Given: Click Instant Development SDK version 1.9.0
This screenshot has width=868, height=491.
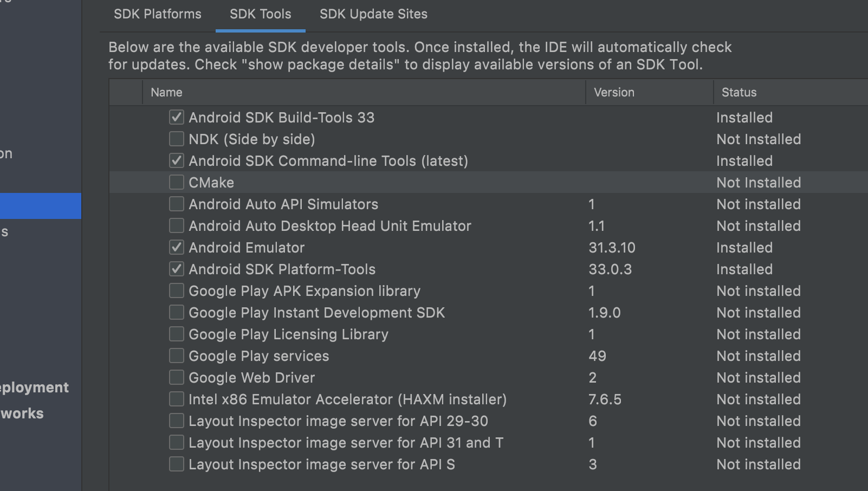Looking at the screenshot, I should 604,313.
